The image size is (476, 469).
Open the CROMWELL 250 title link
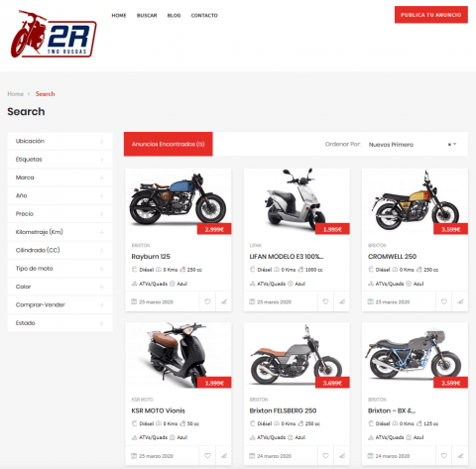pos(392,257)
